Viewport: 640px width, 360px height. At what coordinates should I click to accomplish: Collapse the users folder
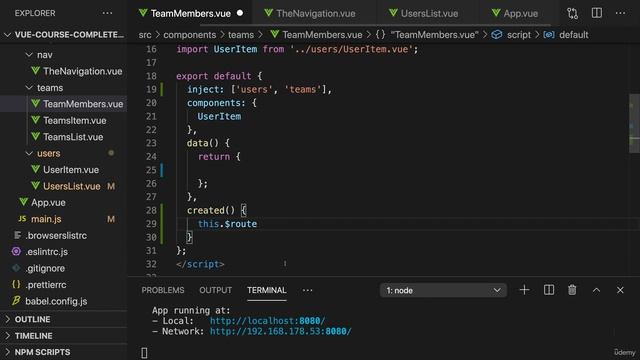click(x=29, y=153)
